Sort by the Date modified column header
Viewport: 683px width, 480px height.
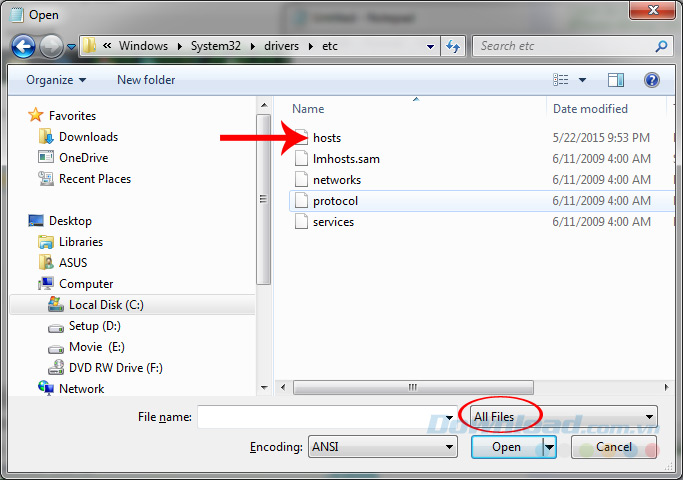click(590, 109)
